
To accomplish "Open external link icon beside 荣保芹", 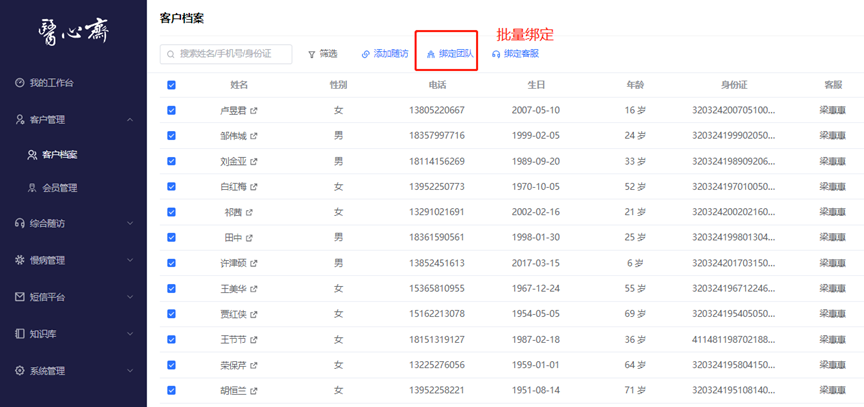I will click(253, 365).
